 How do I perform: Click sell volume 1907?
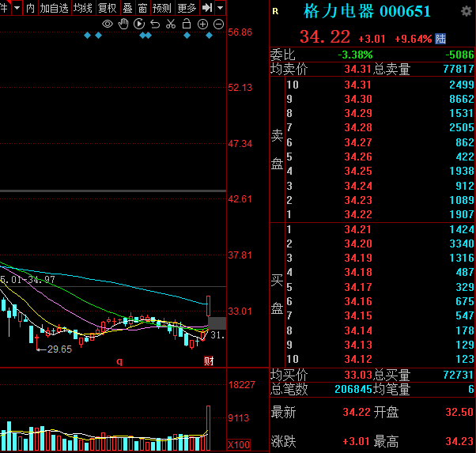(462, 214)
